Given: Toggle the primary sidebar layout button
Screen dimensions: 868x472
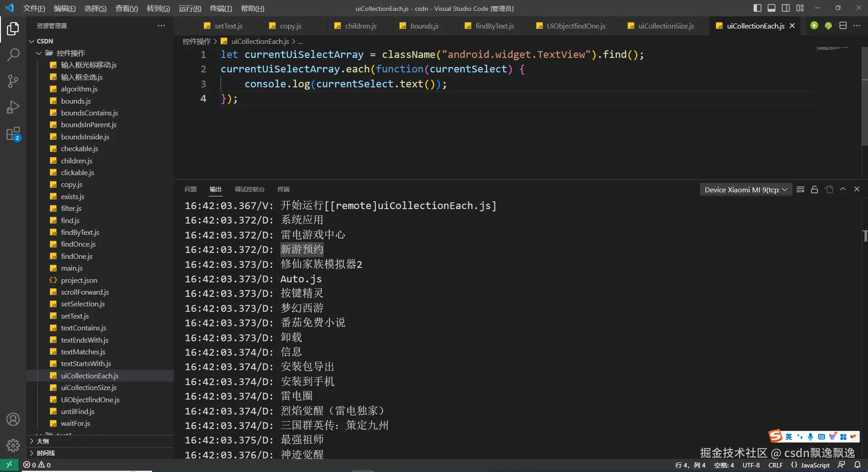Looking at the screenshot, I should (x=757, y=8).
